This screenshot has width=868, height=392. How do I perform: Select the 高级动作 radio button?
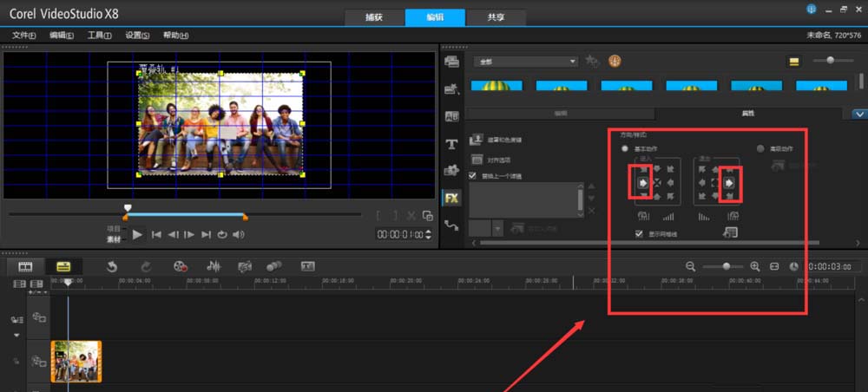click(761, 149)
